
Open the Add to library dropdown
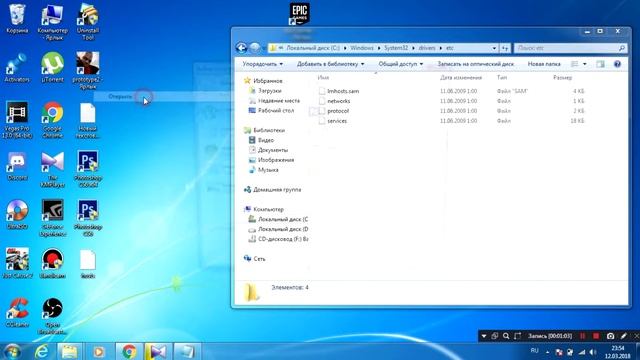click(330, 64)
